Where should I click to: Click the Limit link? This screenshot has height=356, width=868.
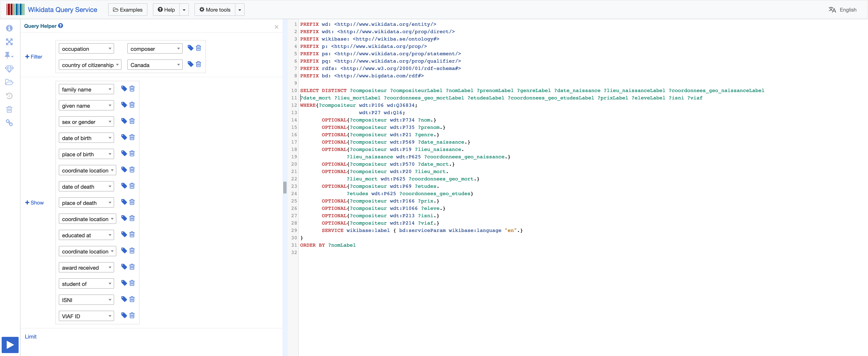pos(31,336)
